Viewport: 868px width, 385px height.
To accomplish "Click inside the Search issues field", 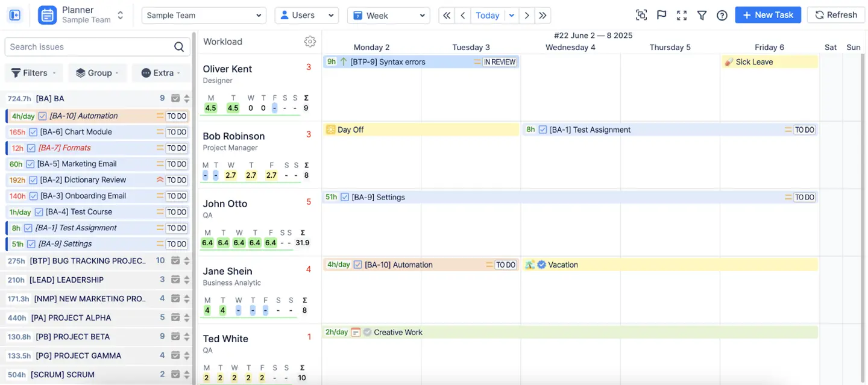I will point(90,46).
